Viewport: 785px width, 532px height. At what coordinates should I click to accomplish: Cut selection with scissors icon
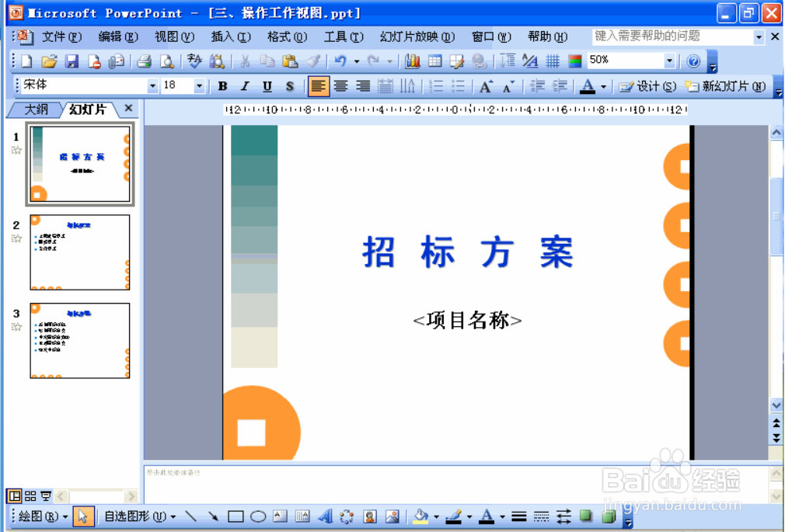coord(245,61)
